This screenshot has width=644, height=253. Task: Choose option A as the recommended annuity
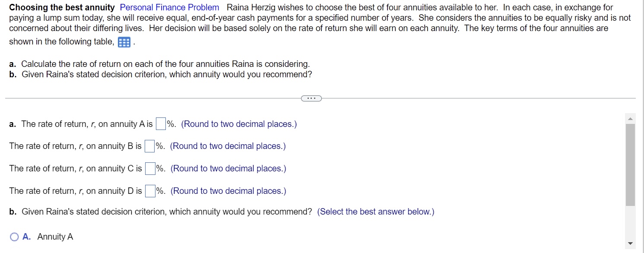14,237
